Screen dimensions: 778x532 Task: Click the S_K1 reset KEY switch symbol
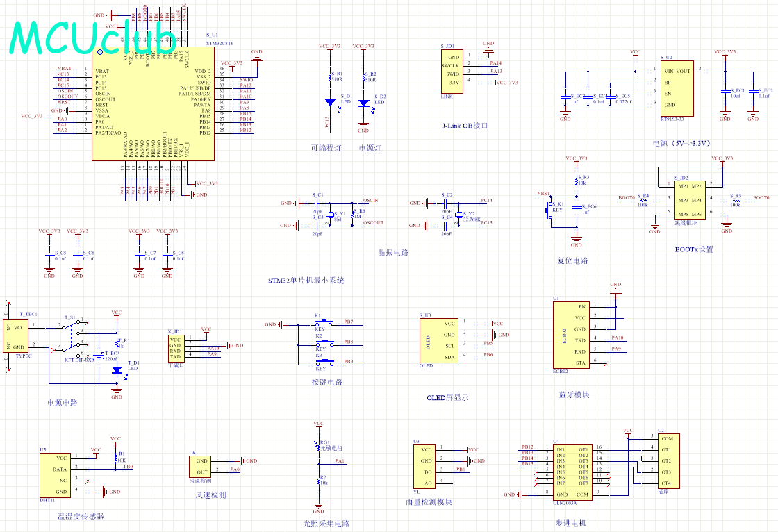[549, 211]
